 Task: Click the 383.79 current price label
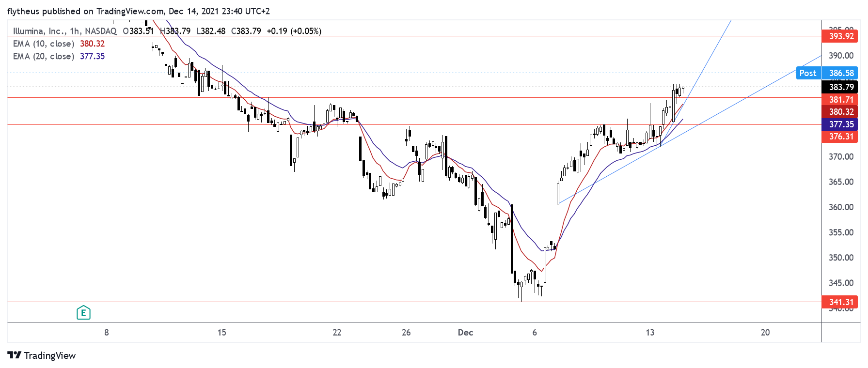tap(840, 87)
